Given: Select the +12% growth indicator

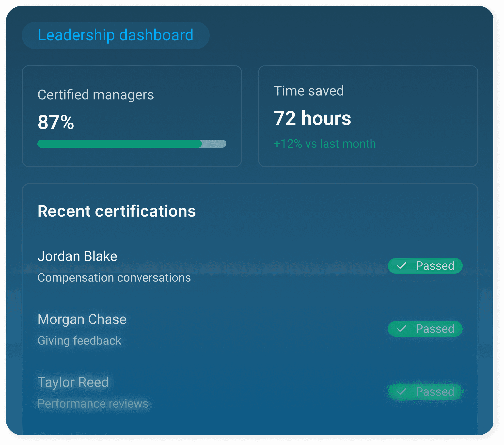Looking at the screenshot, I should [x=325, y=143].
